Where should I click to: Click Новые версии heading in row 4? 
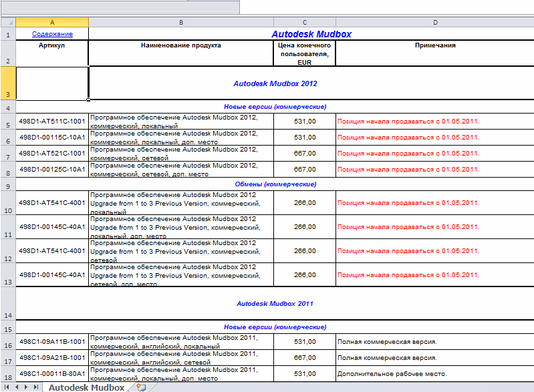coord(275,106)
